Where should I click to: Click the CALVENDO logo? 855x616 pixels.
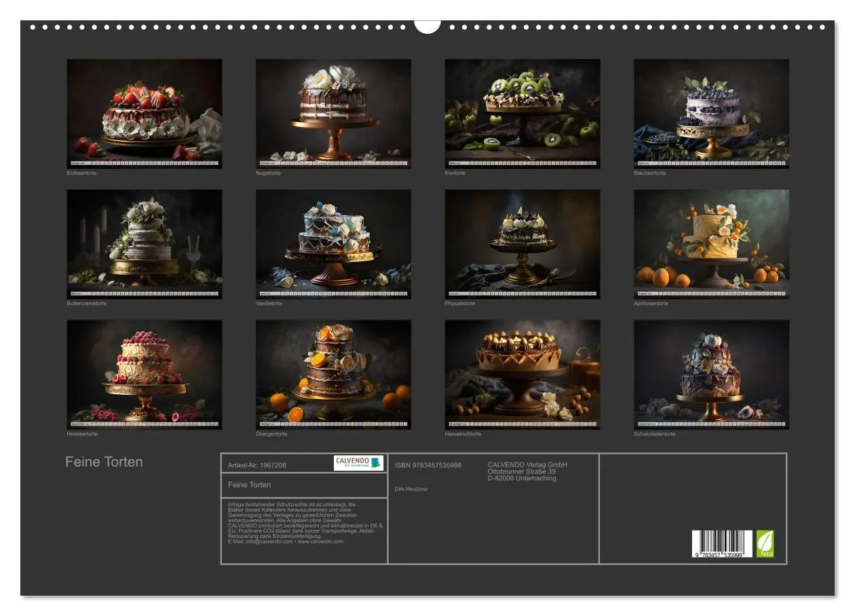click(x=359, y=463)
